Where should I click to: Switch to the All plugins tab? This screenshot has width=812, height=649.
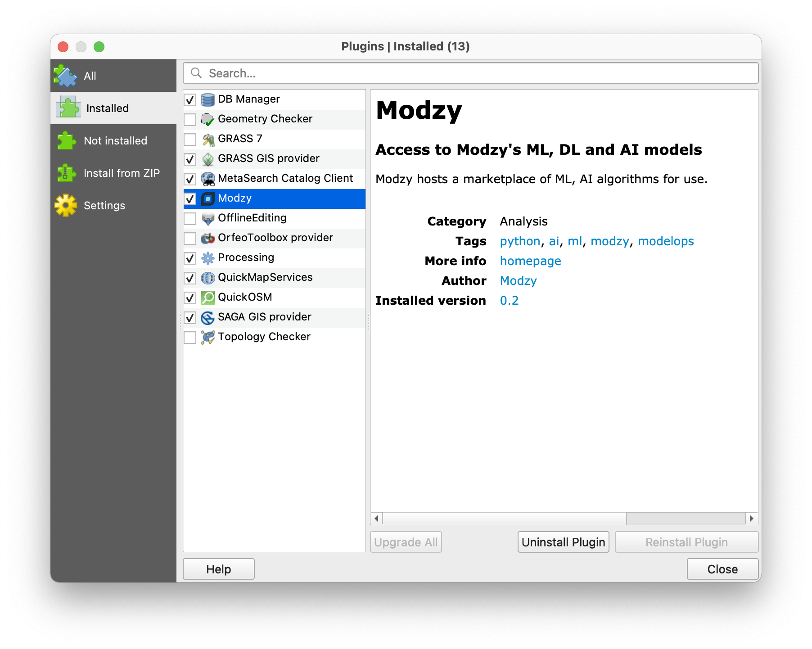click(113, 76)
